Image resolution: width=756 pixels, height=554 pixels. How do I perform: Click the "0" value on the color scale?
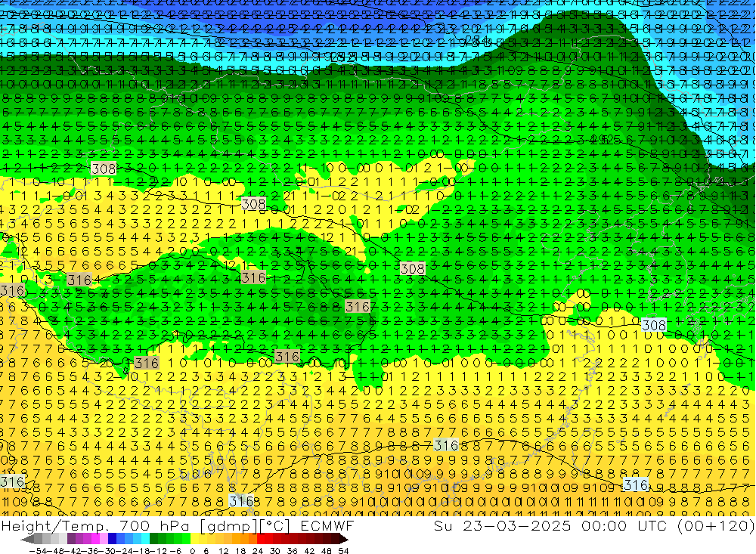(192, 551)
